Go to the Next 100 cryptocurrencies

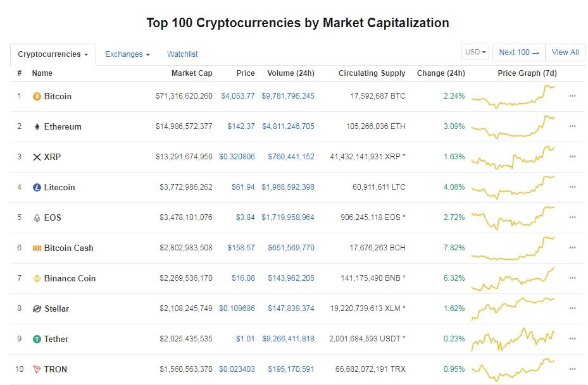tap(518, 52)
